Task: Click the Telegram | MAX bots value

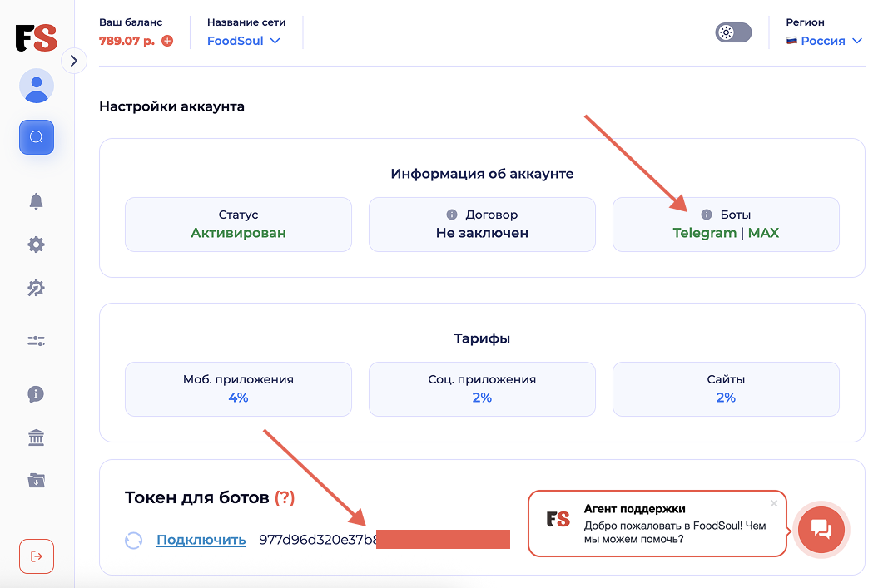Action: [x=726, y=233]
